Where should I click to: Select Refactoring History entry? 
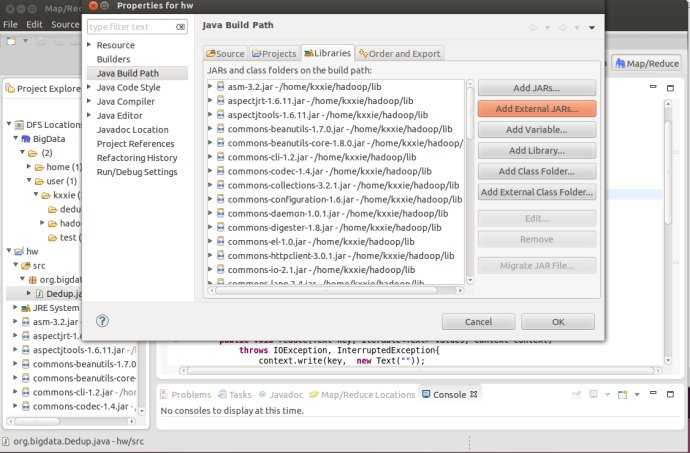click(x=137, y=158)
